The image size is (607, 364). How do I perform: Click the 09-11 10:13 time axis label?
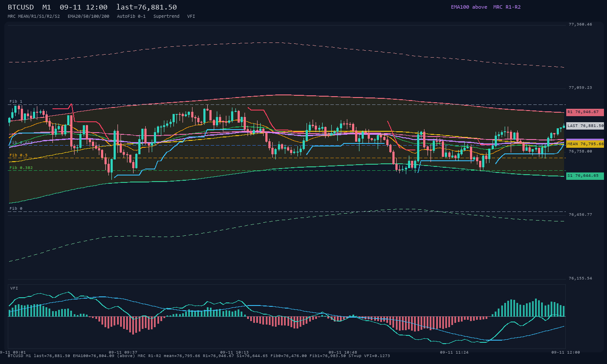[235, 352]
